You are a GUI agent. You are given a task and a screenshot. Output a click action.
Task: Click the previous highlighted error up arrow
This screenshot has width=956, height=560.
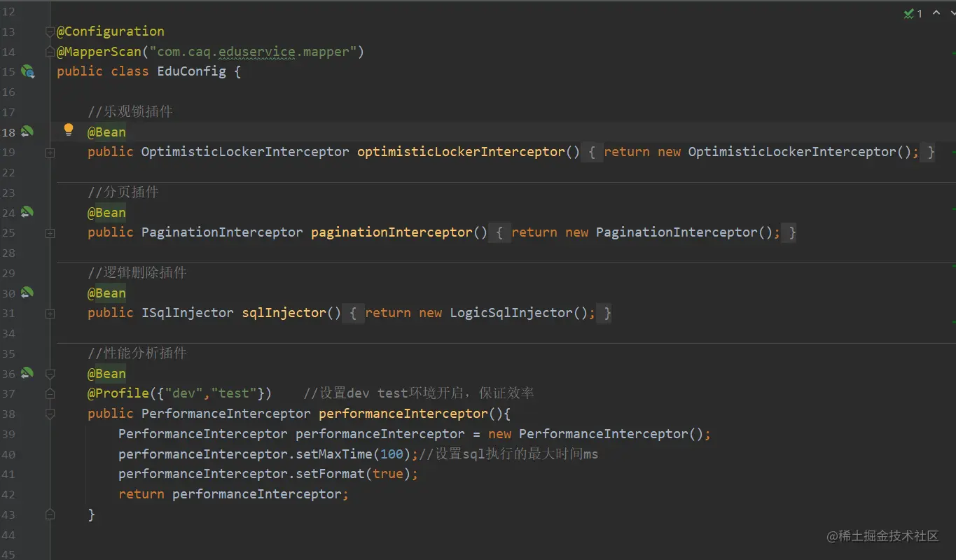tap(936, 13)
